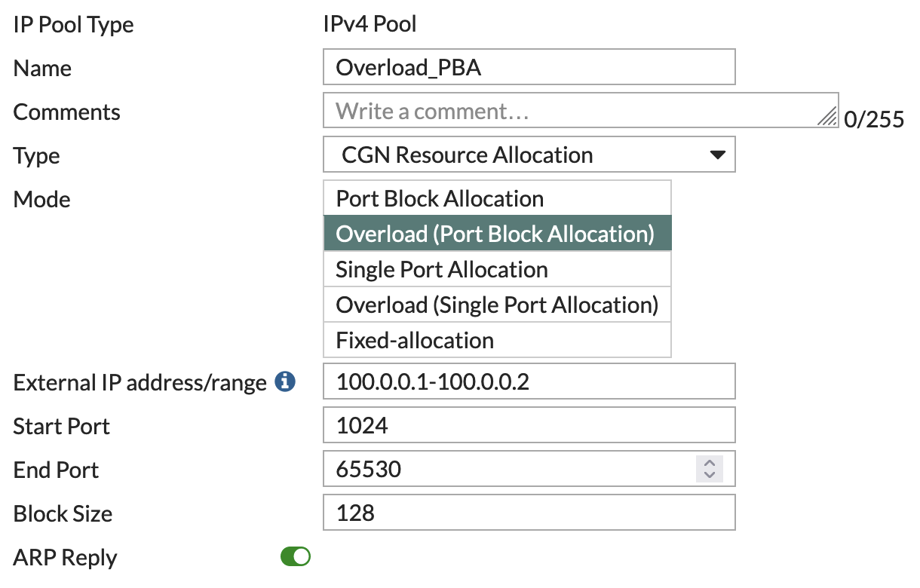Open the Type dropdown showing CGN Resource Allocation
This screenshot has height=588, width=920.
528,155
